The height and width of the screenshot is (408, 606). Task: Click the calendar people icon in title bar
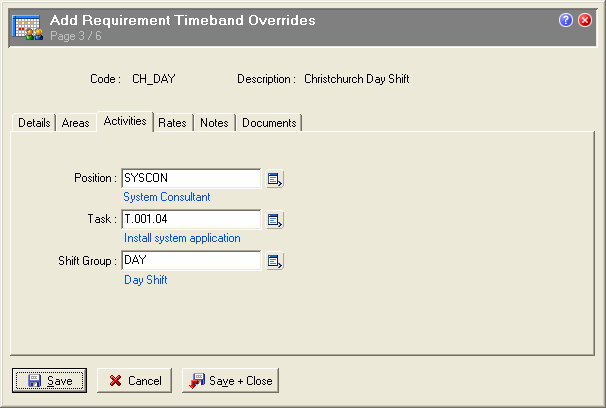27,27
